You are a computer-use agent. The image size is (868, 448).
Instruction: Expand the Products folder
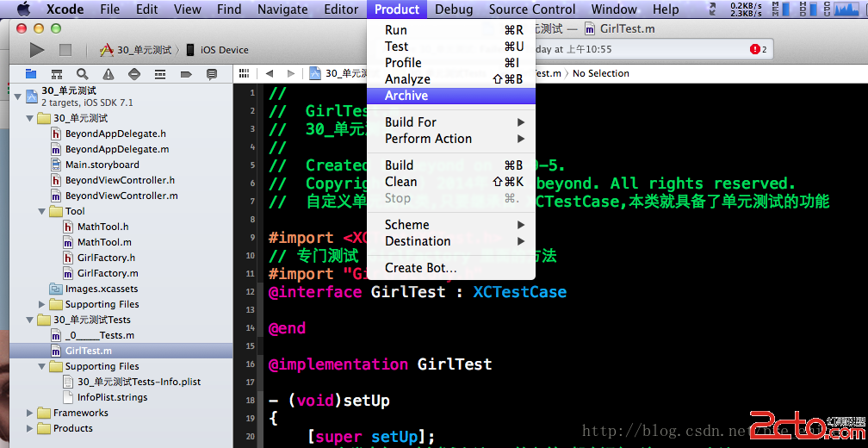point(31,428)
